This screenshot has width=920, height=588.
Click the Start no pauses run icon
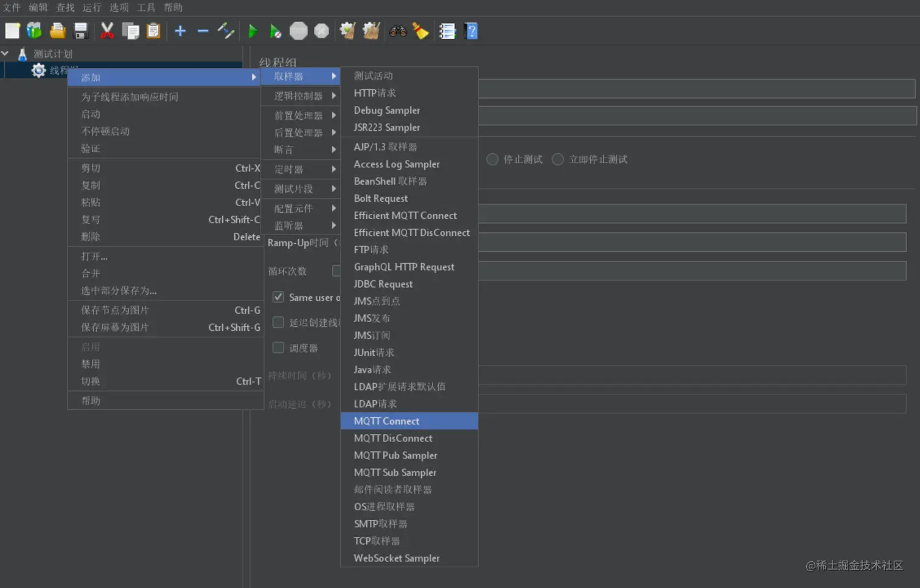coord(276,30)
